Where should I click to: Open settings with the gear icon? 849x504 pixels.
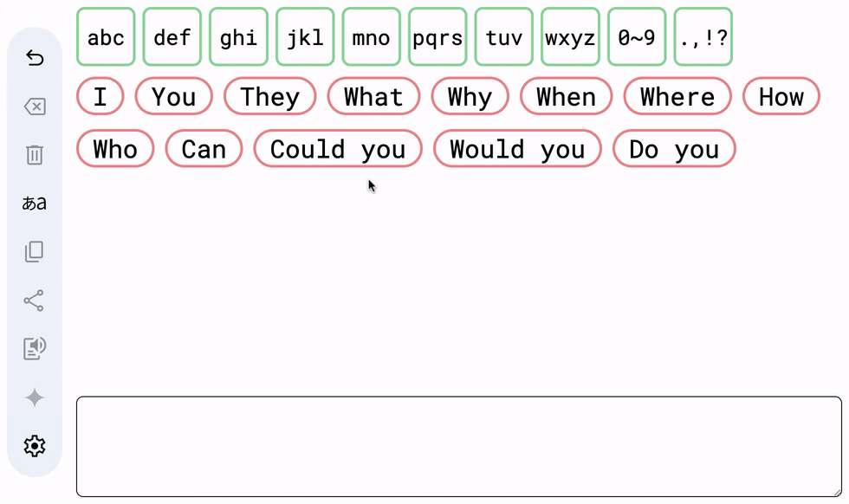(35, 446)
